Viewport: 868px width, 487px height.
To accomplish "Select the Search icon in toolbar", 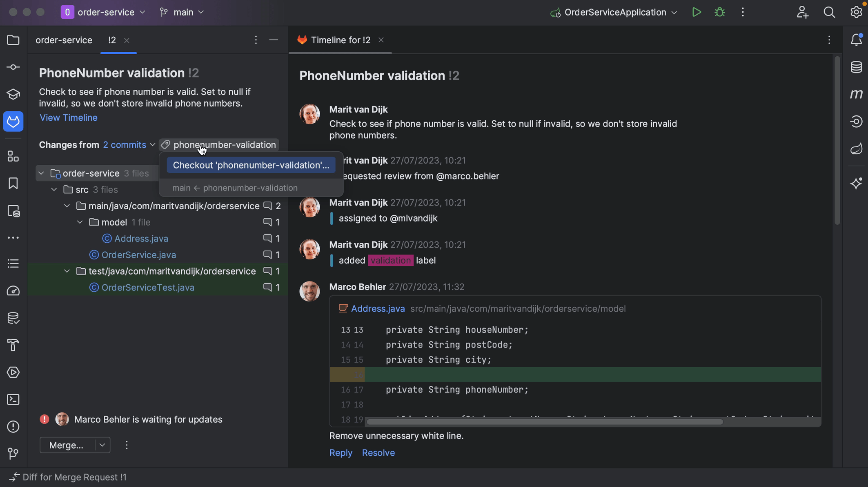I will pos(829,12).
